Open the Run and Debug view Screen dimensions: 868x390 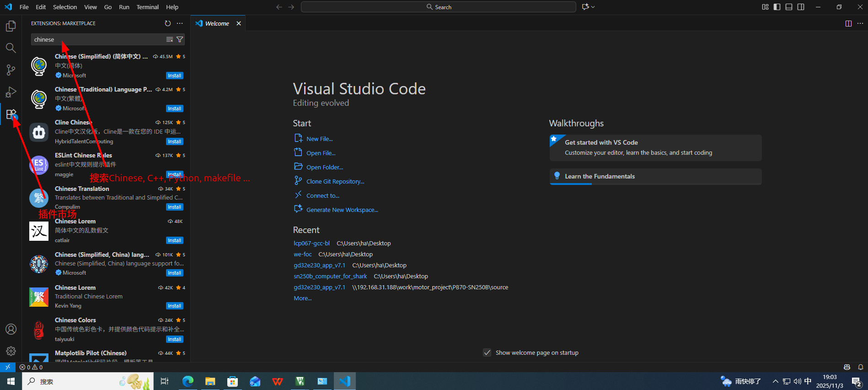[11, 92]
